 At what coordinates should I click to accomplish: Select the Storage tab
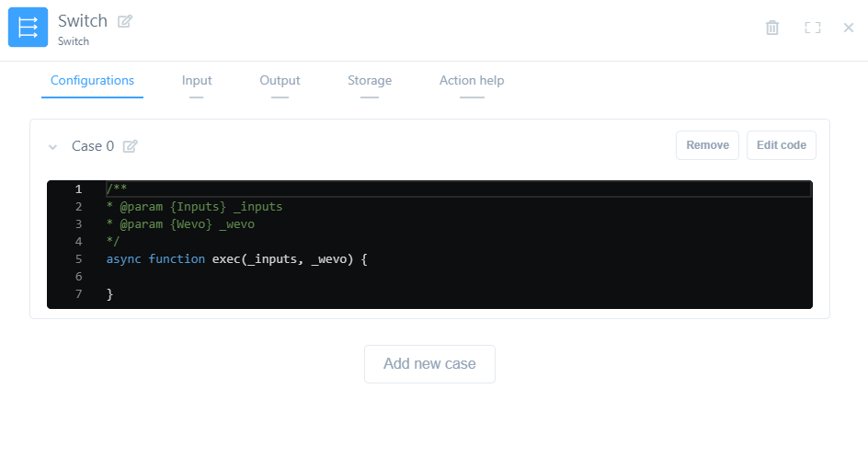click(x=370, y=81)
